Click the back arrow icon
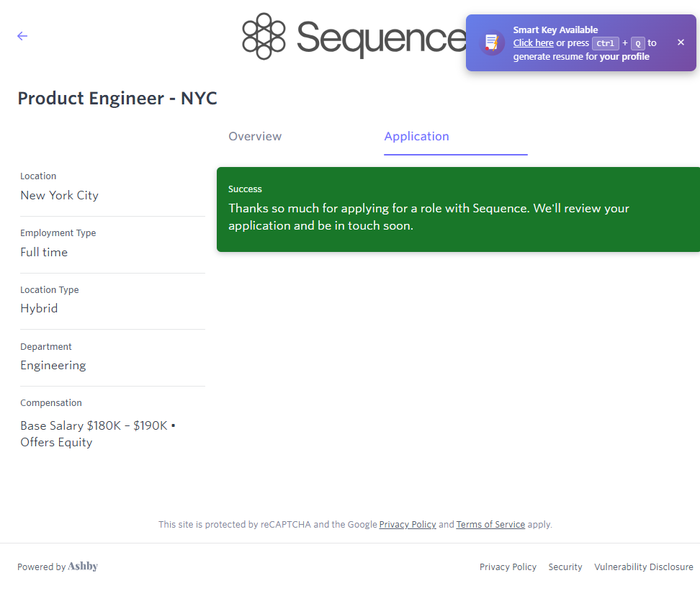Viewport: 700px width, 591px height. [x=22, y=36]
